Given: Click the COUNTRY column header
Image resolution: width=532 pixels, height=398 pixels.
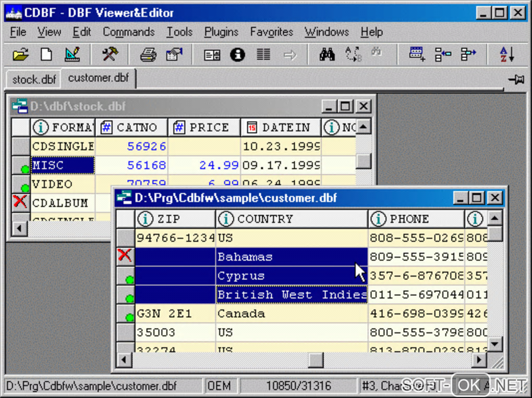Looking at the screenshot, I should (292, 219).
